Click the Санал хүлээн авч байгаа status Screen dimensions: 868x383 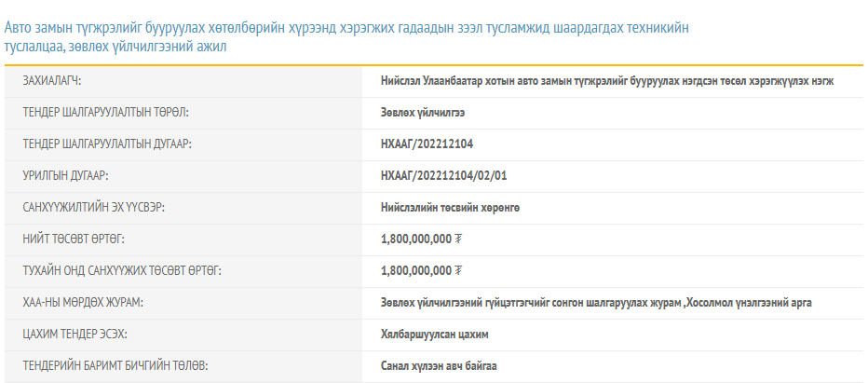tap(439, 366)
